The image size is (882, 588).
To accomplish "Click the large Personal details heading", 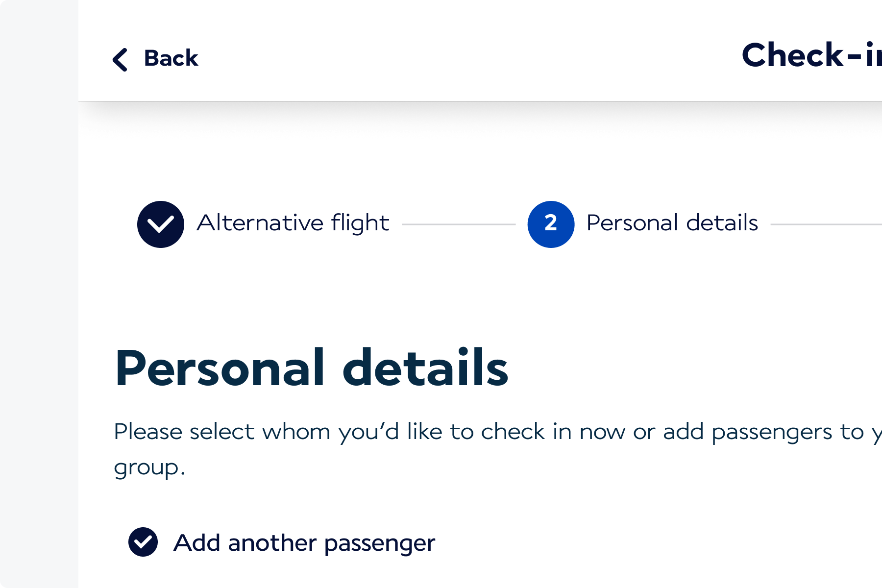I will [312, 368].
